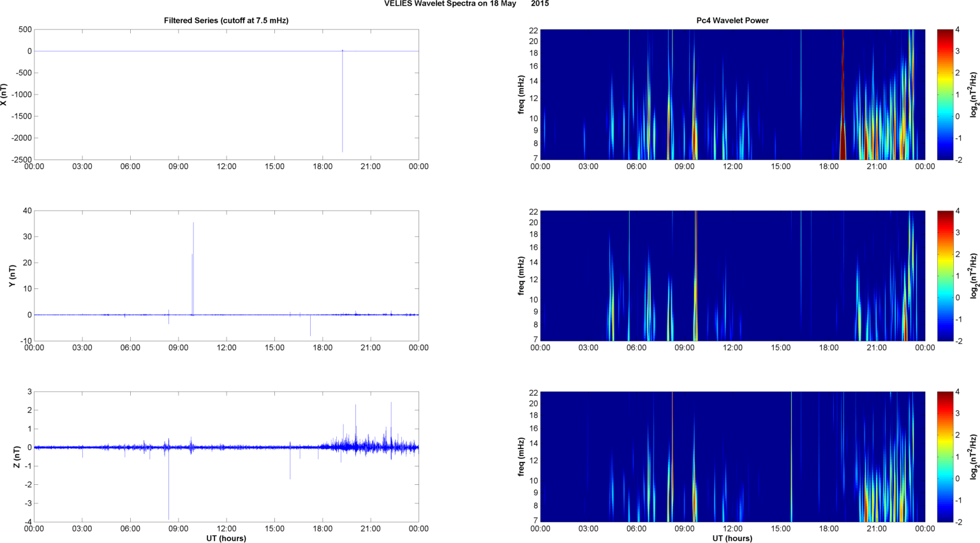Click 'UT (hours)' label under bottom spectrogram
The image size is (980, 543).
732,539
